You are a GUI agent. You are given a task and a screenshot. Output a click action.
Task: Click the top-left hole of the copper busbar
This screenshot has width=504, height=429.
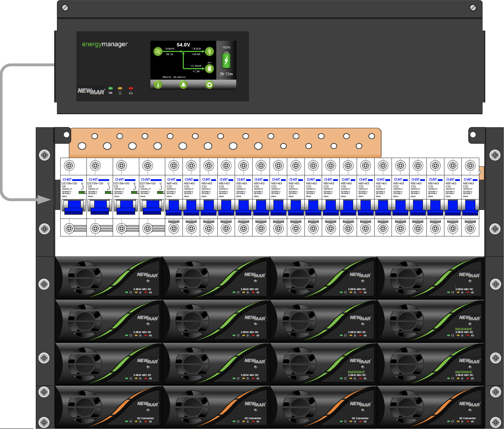[95, 136]
